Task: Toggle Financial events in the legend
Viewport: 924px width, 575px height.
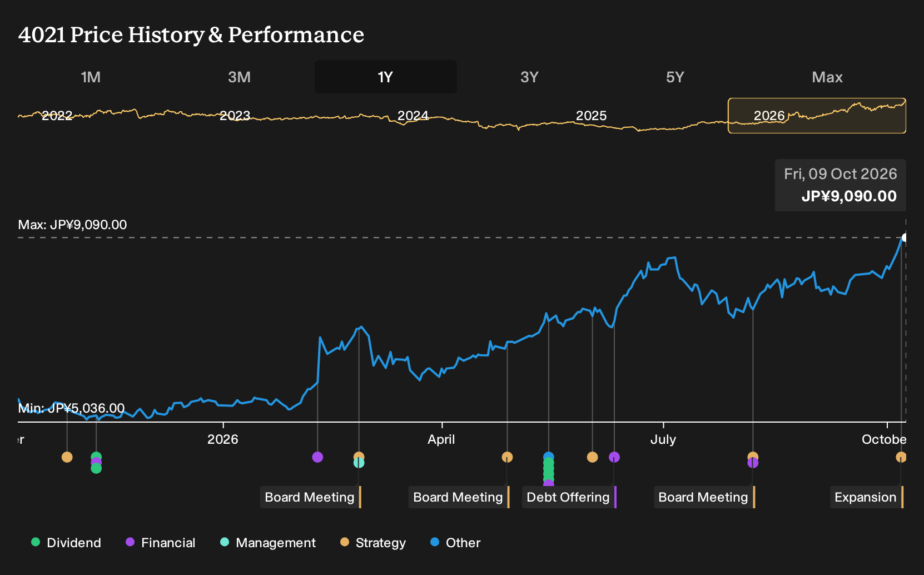Action: click(x=161, y=543)
